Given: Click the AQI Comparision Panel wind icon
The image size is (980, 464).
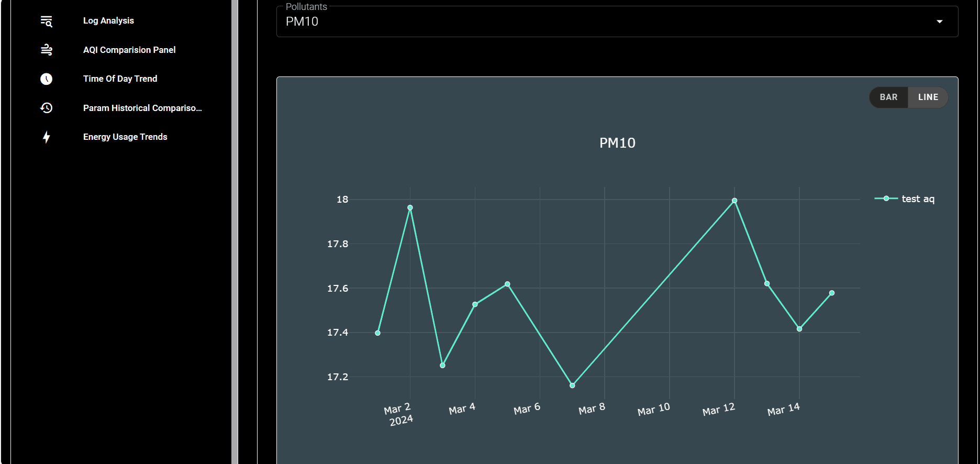Looking at the screenshot, I should [x=47, y=50].
